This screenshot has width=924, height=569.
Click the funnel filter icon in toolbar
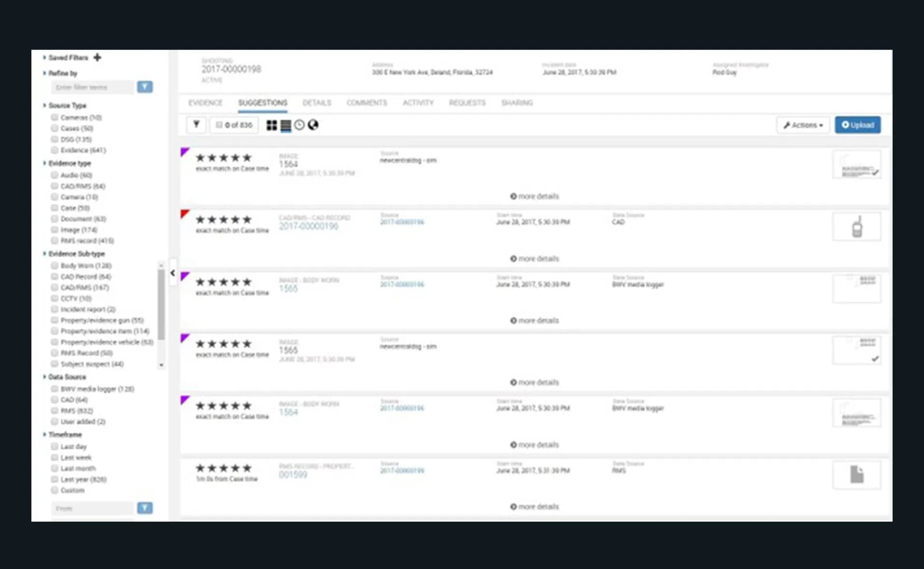tap(196, 125)
